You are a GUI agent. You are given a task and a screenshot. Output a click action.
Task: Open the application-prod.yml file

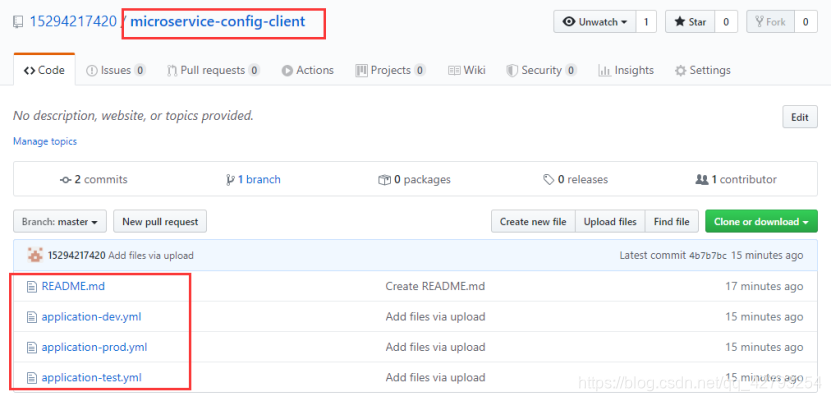[x=94, y=347]
